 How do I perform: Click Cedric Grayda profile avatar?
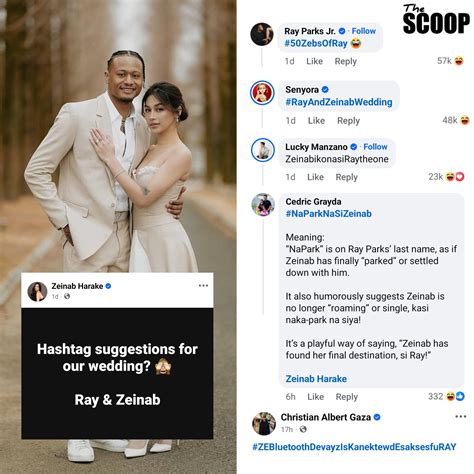pyautogui.click(x=263, y=205)
